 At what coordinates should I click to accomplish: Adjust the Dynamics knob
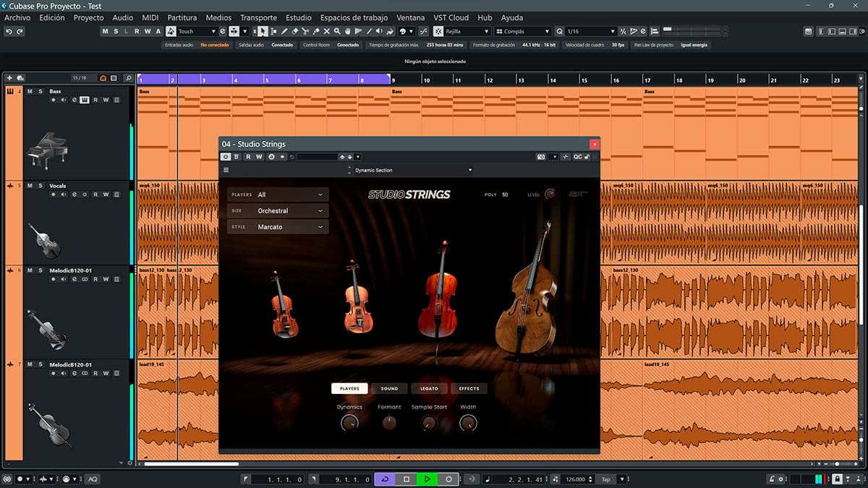point(349,423)
